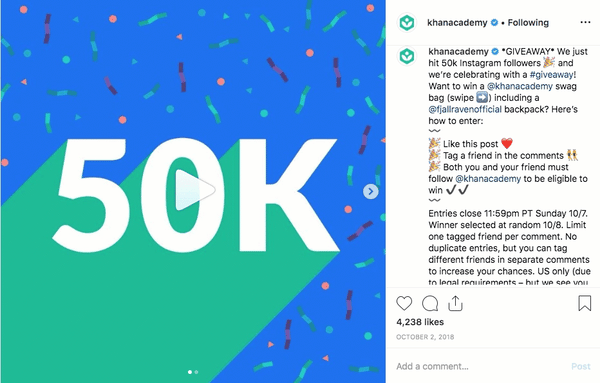
Task: Open the @khanacademy swag mention
Action: point(520,86)
